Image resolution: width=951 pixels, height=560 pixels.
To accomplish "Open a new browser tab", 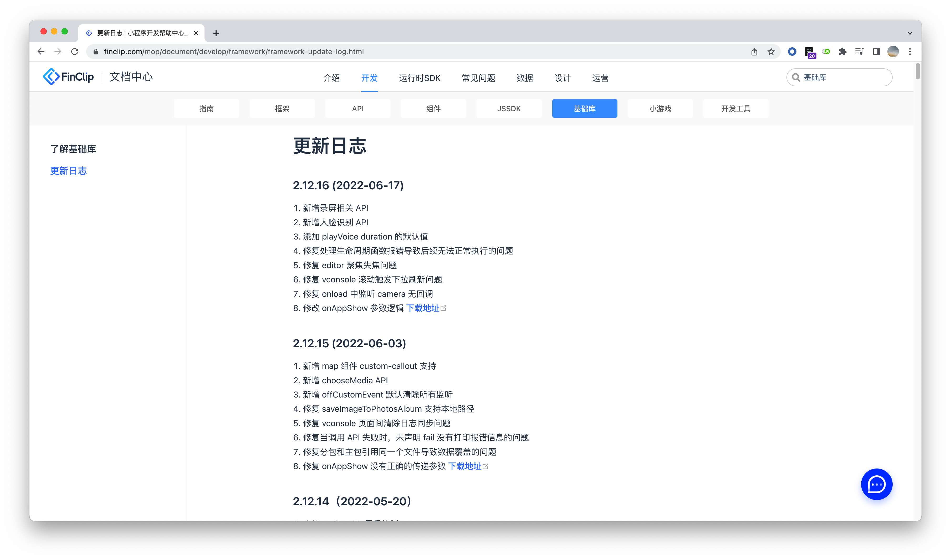I will pos(216,33).
